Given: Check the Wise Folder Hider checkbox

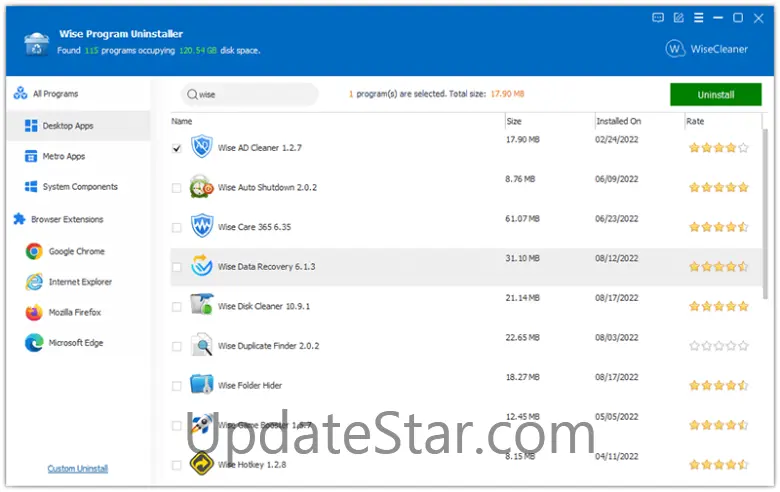Looking at the screenshot, I should pyautogui.click(x=177, y=386).
